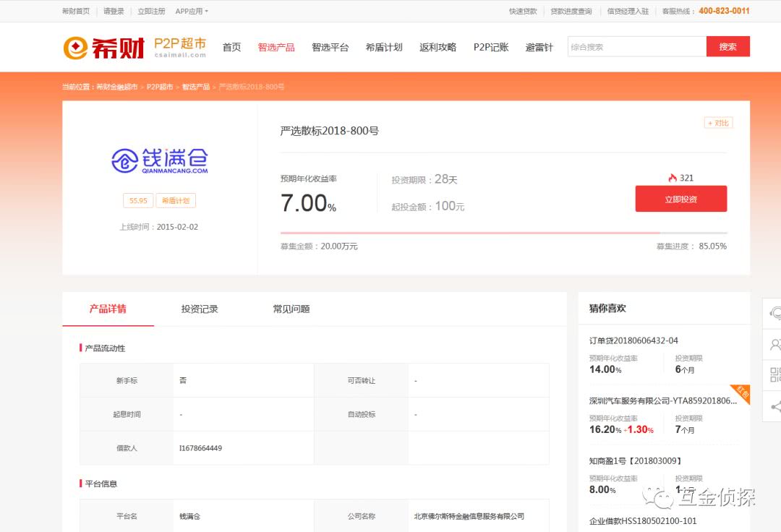
Task: Open P2P记账 navigation item
Action: (x=491, y=47)
